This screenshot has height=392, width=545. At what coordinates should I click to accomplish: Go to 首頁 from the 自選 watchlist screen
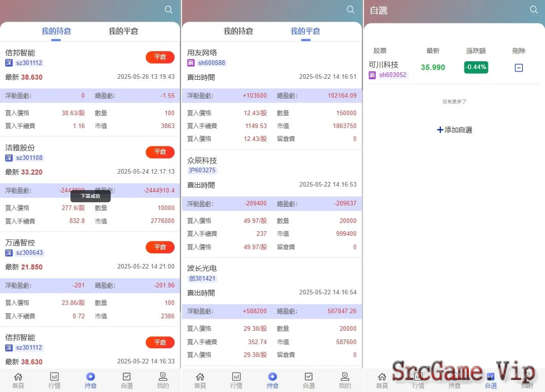(382, 380)
